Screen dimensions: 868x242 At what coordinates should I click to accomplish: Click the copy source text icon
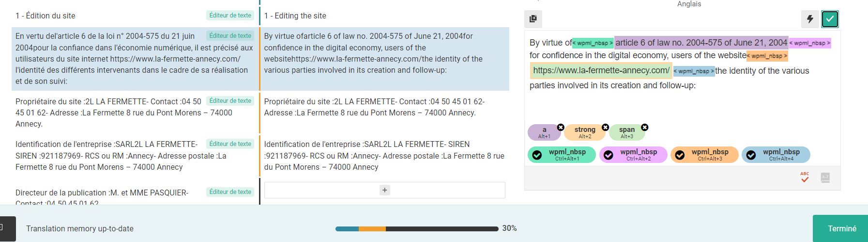[533, 19]
